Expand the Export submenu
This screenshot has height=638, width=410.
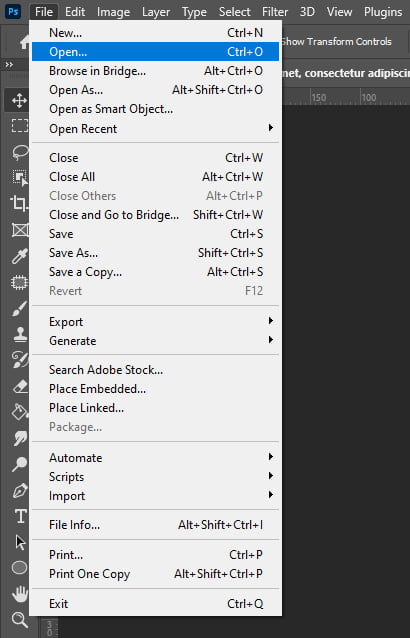coord(155,321)
